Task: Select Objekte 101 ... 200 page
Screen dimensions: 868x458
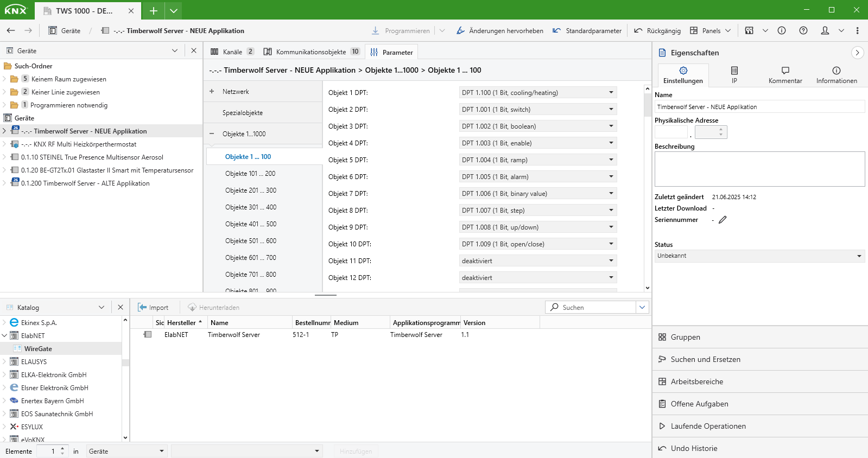Action: [x=250, y=174]
